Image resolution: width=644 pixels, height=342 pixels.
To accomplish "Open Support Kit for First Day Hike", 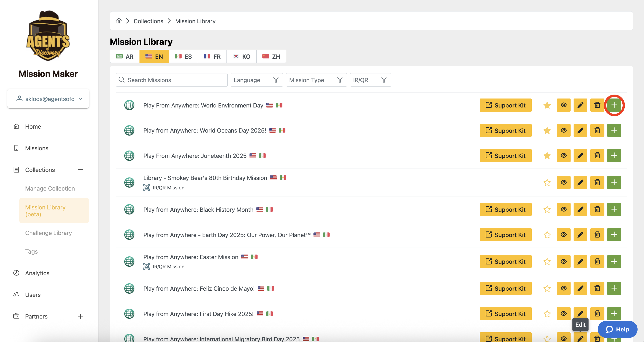I will tap(505, 314).
